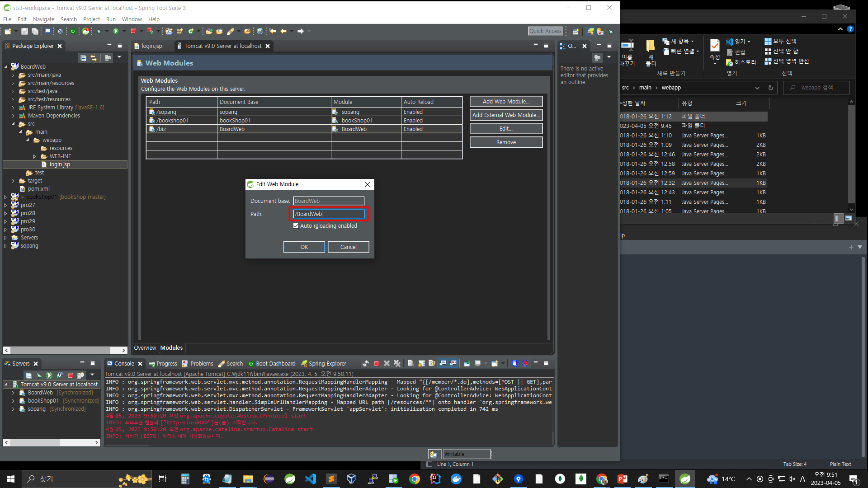The width and height of the screenshot is (868, 488).
Task: Collapse the Tomcat v9.0 Server node
Action: point(6,385)
